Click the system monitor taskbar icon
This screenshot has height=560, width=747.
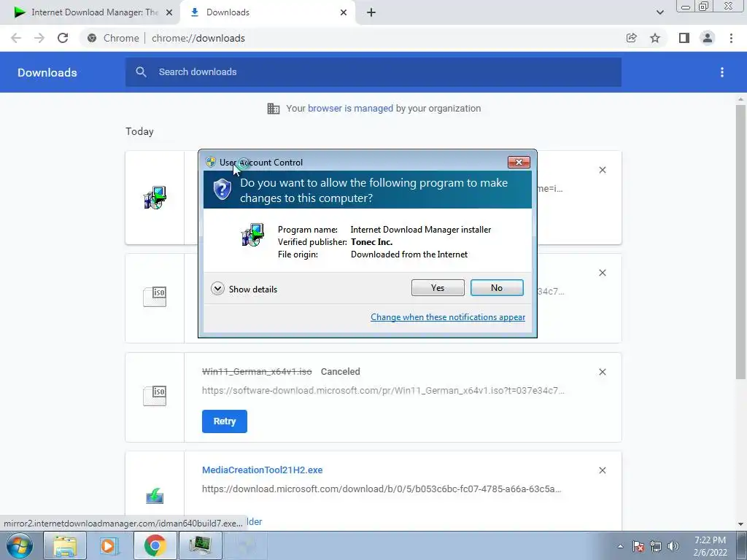point(200,545)
